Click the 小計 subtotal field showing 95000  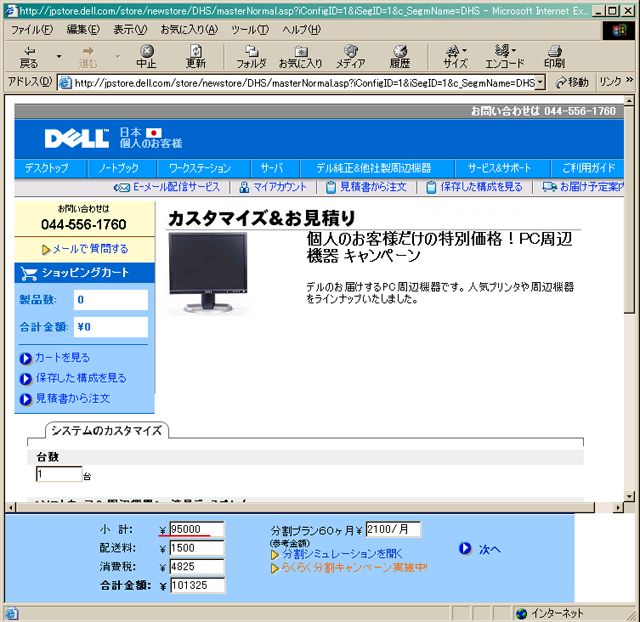(197, 529)
